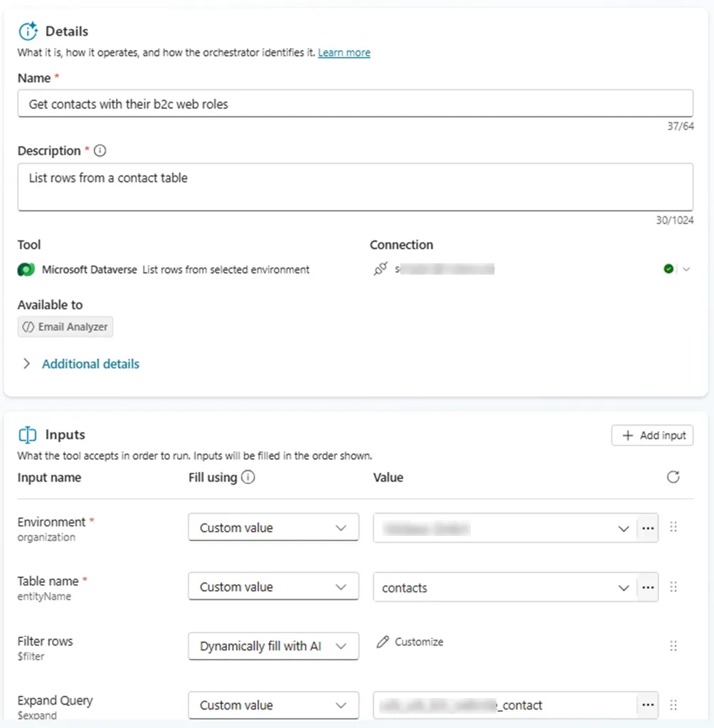Click Customize for Filter rows
Image resolution: width=714 pixels, height=728 pixels.
coord(410,642)
